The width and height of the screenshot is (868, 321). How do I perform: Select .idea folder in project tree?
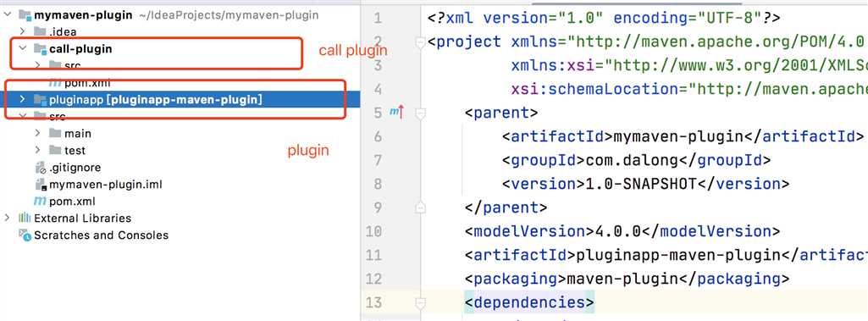[64, 31]
